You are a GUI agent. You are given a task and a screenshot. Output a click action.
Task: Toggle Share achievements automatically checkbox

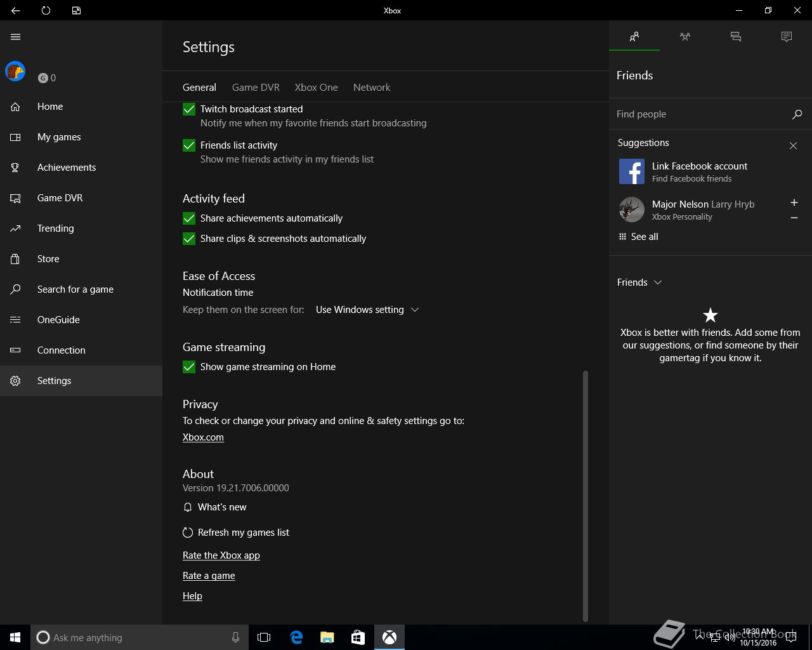tap(189, 218)
